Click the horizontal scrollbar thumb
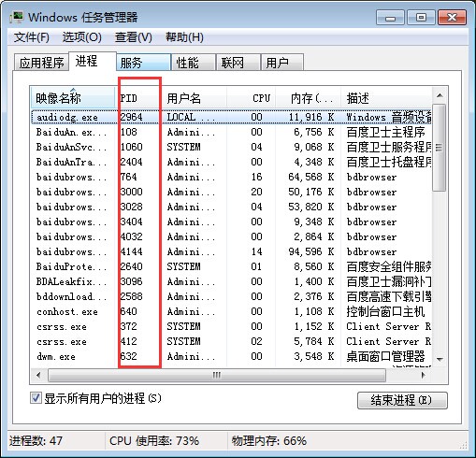Viewport: 476px width, 458px height. [217, 375]
